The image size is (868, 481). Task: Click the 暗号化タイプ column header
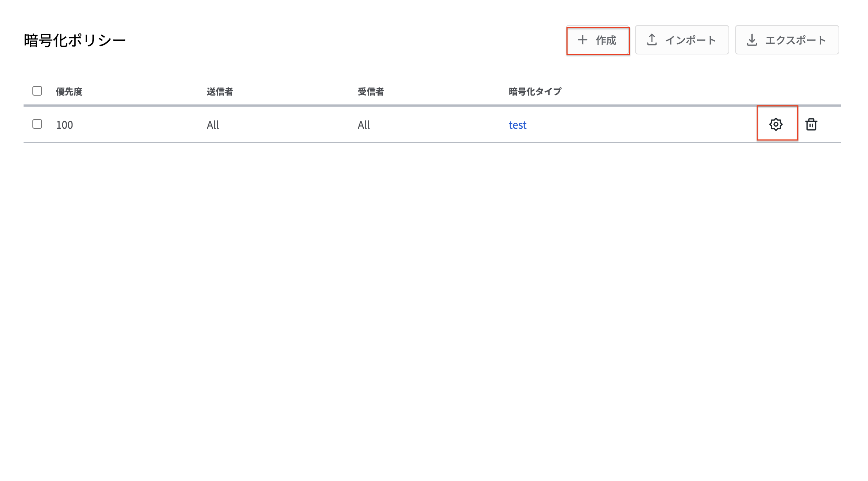[x=535, y=92]
